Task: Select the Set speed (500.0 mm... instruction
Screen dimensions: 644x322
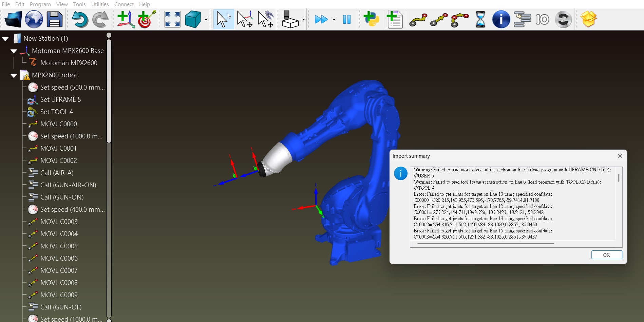Action: [72, 87]
